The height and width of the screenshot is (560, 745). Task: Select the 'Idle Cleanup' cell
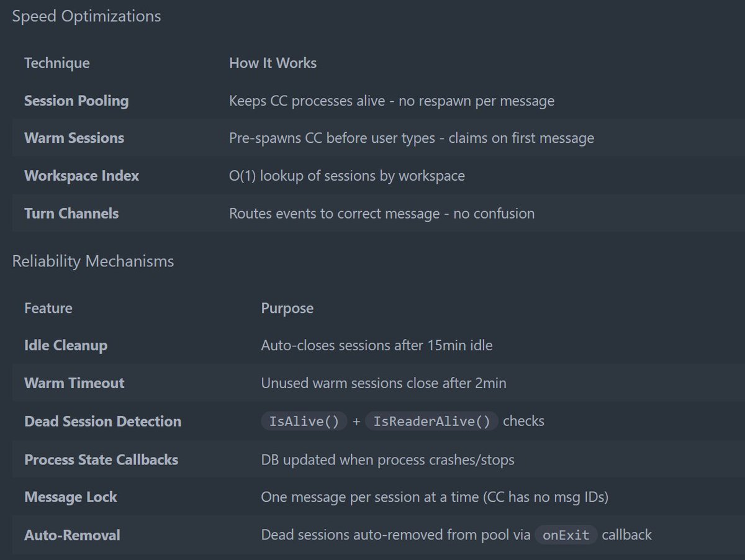coord(66,345)
